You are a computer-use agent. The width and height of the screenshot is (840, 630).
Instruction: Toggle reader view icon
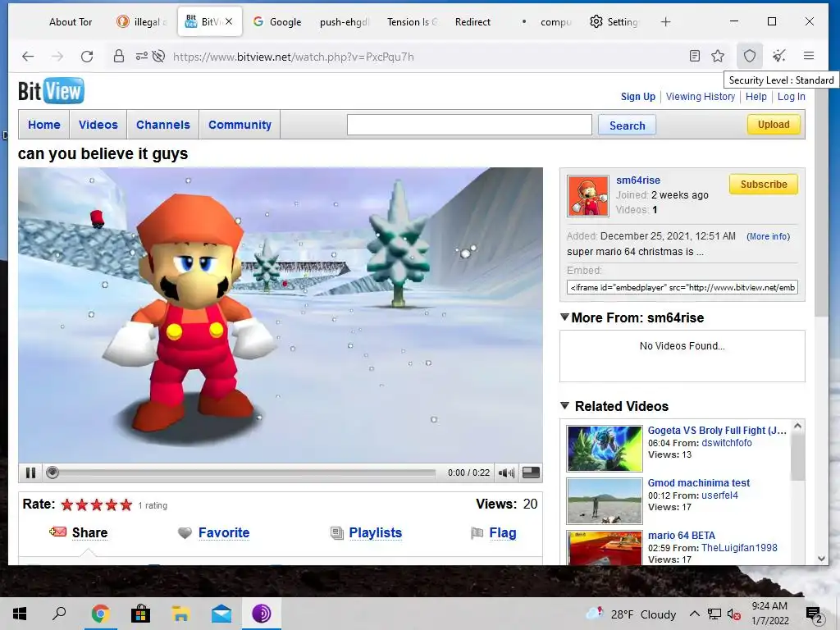pyautogui.click(x=694, y=56)
